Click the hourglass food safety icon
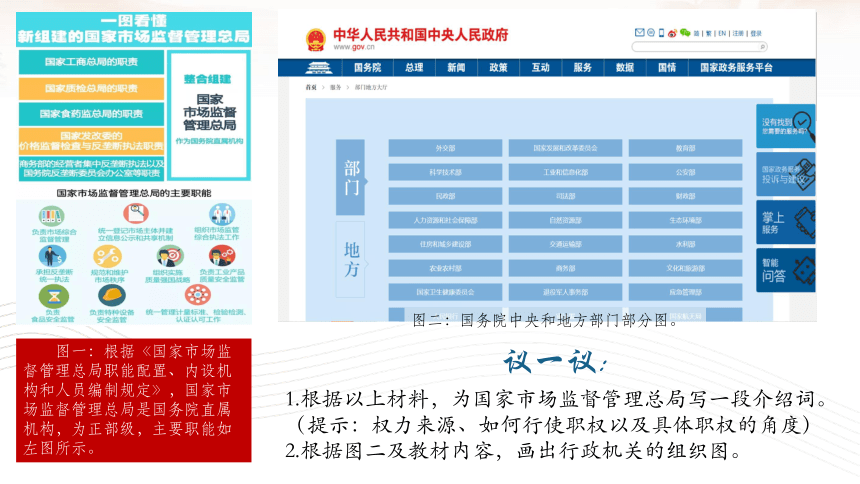This screenshot has height=484, width=860. tap(54, 297)
